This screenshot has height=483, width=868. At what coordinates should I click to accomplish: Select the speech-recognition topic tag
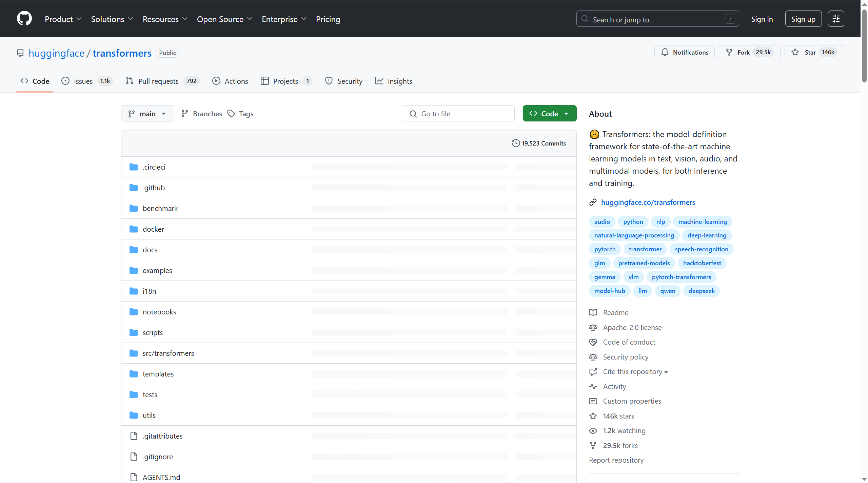(x=702, y=249)
